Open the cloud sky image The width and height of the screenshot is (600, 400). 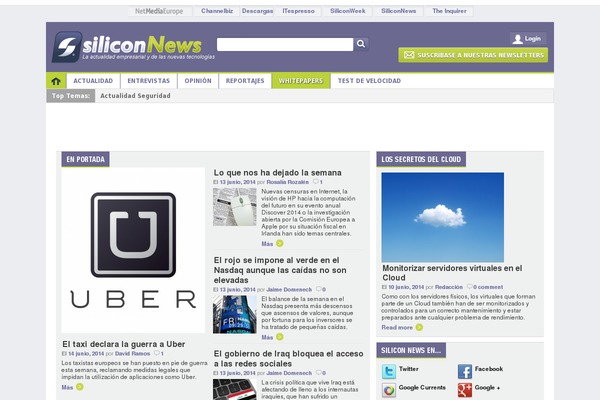[x=442, y=217]
